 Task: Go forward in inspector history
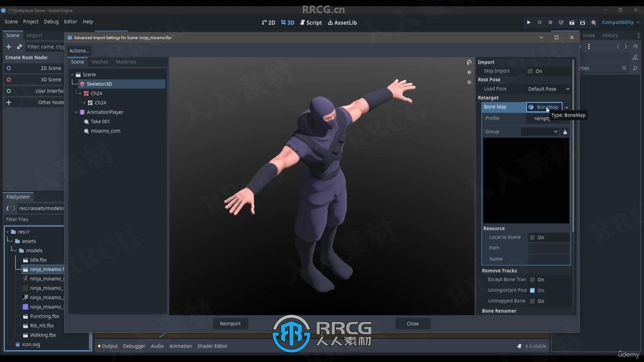(x=626, y=47)
